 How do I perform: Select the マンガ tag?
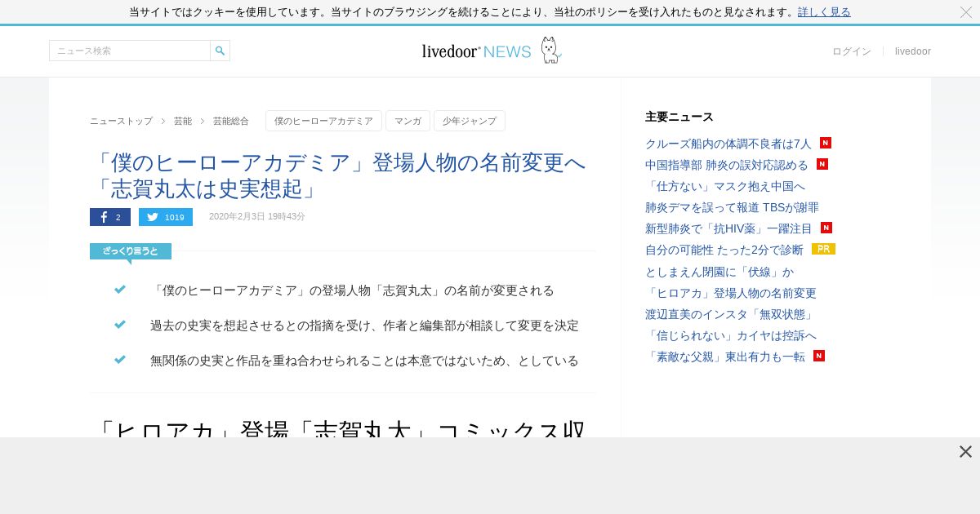click(x=408, y=121)
